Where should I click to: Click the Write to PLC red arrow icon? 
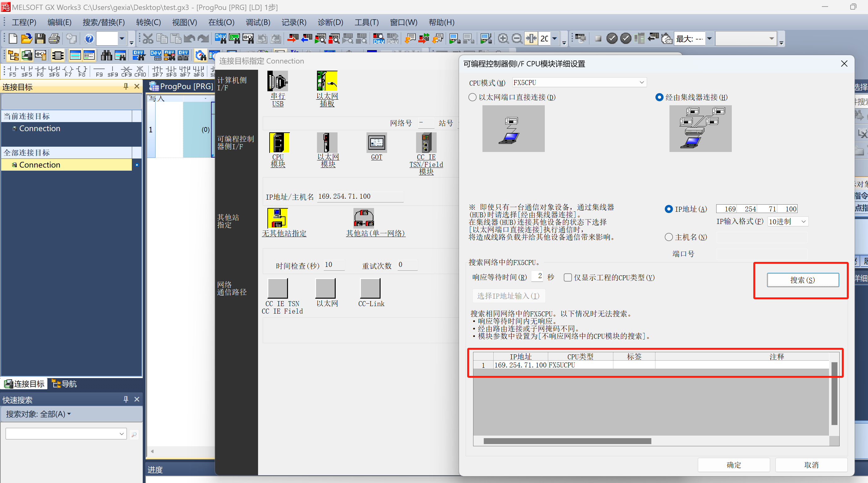292,39
